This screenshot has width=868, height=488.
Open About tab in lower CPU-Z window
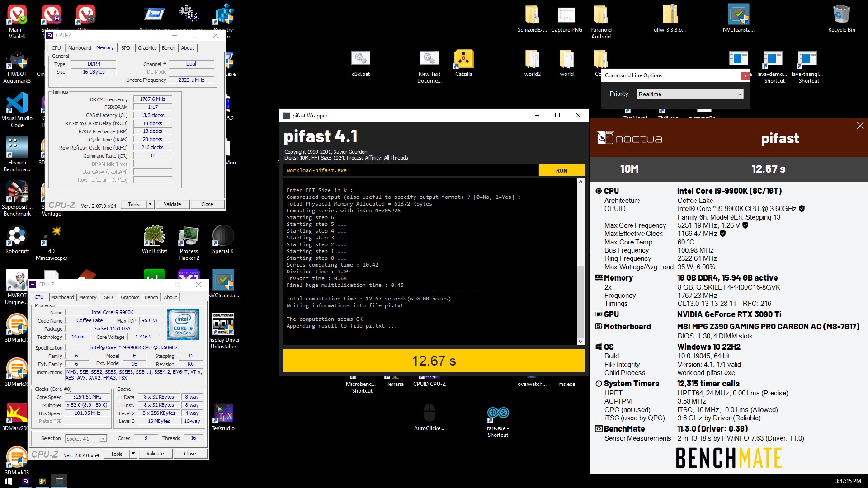coord(170,297)
